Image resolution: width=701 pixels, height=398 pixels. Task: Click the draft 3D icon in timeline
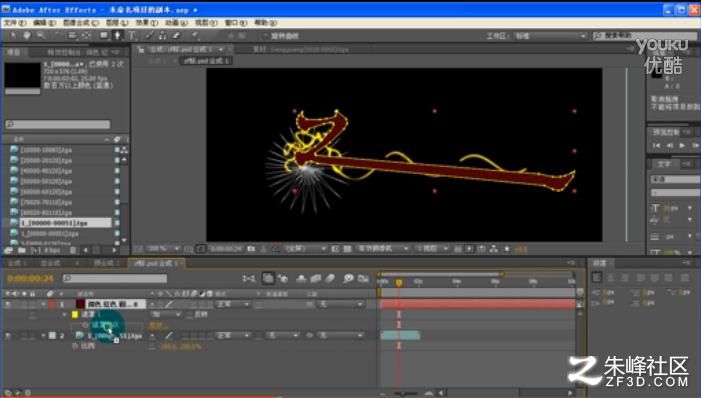[x=283, y=279]
